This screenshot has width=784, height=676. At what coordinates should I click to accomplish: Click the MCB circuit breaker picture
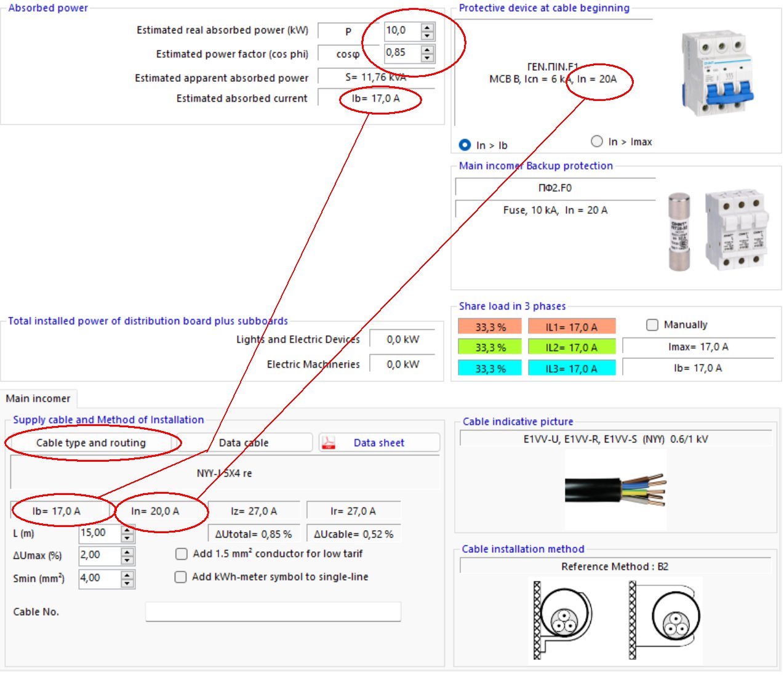717,73
